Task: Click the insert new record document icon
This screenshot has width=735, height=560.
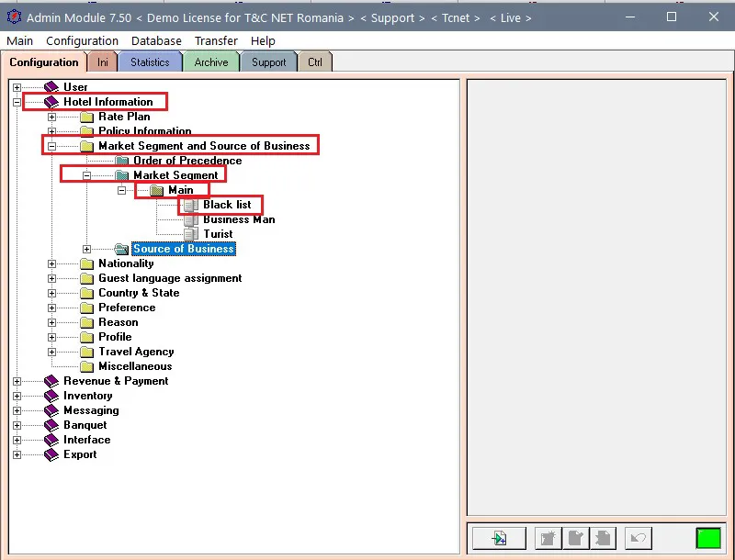Action: (x=499, y=538)
